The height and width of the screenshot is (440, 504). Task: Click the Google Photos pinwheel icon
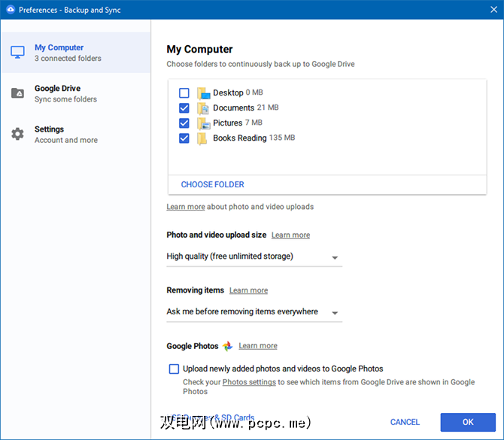pyautogui.click(x=228, y=346)
